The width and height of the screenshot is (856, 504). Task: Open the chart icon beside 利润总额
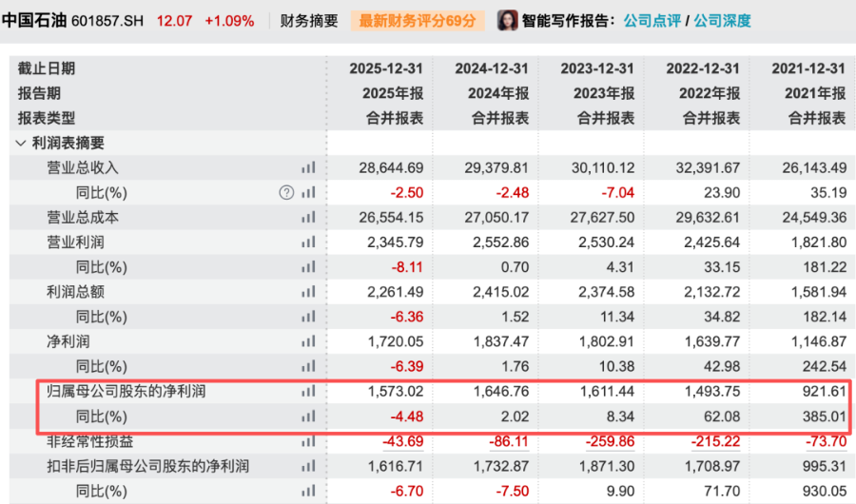coord(308,292)
